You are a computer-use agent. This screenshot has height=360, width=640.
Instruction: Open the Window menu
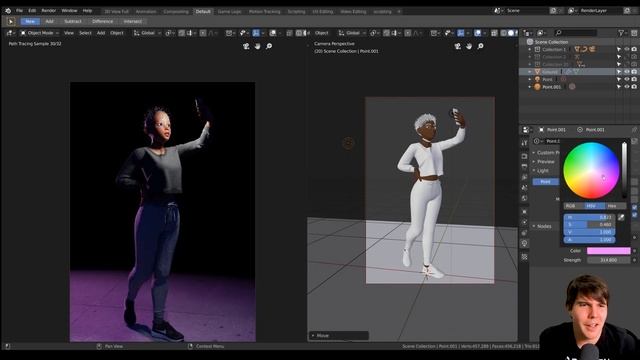click(x=69, y=11)
